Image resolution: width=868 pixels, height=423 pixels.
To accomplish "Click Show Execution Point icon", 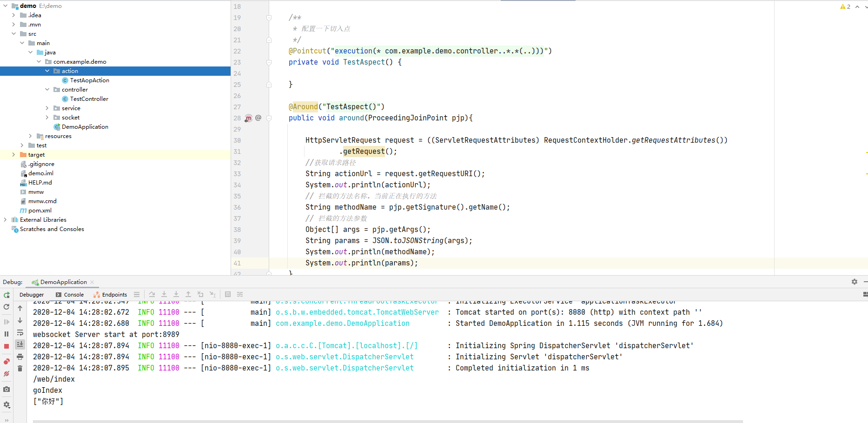I will pyautogui.click(x=137, y=294).
